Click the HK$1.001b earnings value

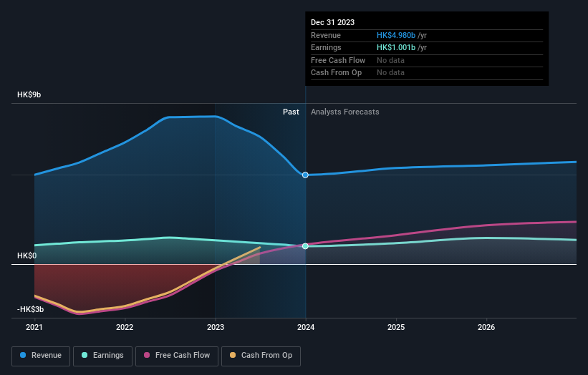[396, 47]
